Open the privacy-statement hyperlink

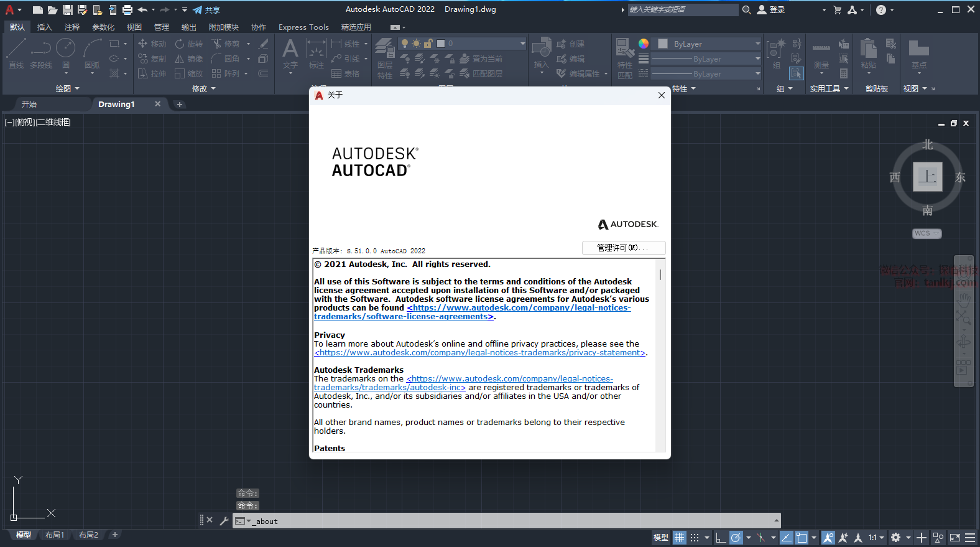pyautogui.click(x=480, y=353)
